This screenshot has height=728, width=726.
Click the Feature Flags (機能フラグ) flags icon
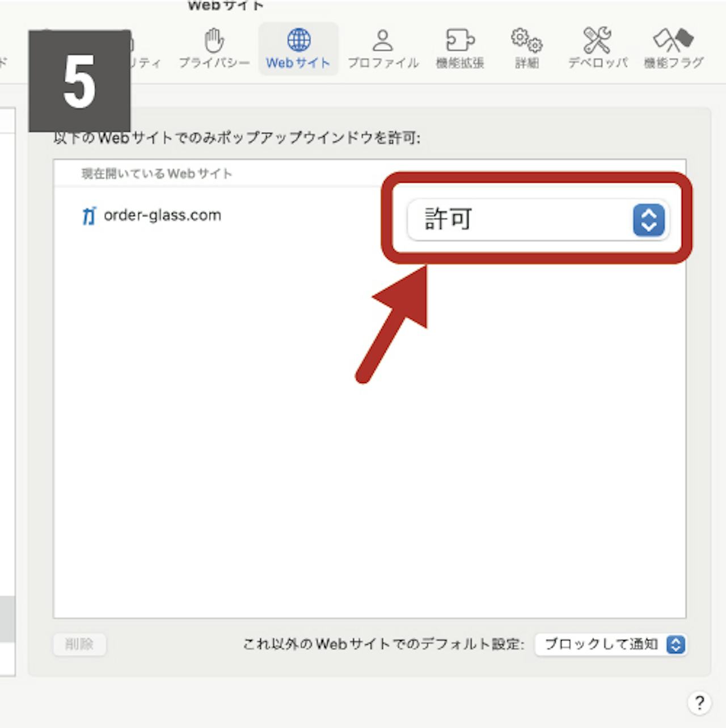click(x=673, y=40)
